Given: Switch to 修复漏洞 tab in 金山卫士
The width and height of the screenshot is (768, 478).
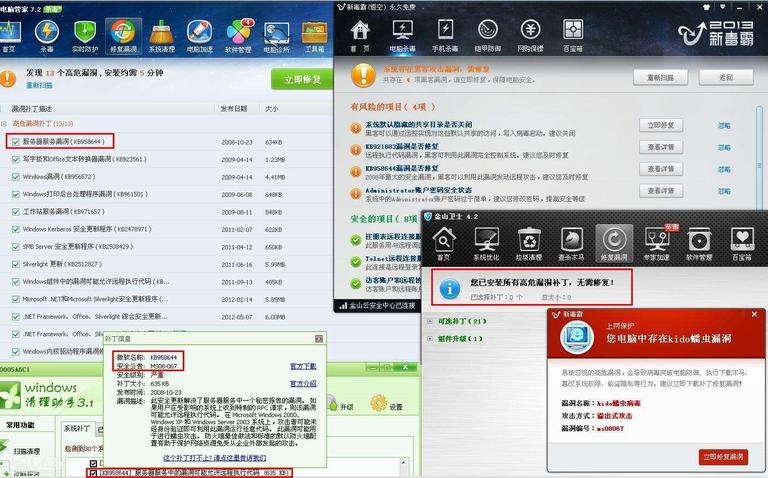Looking at the screenshot, I should pos(613,245).
